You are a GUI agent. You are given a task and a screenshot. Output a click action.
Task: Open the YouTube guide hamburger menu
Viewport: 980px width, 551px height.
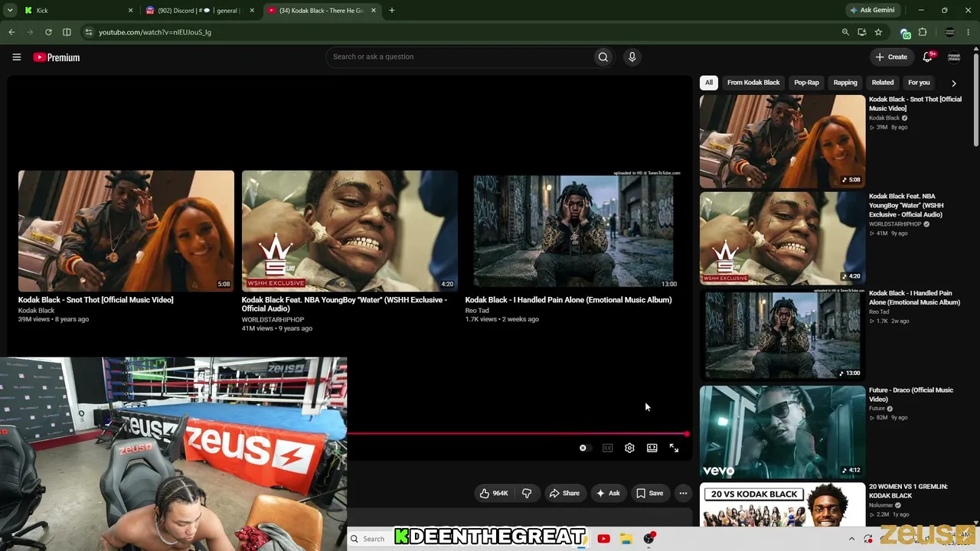(16, 57)
